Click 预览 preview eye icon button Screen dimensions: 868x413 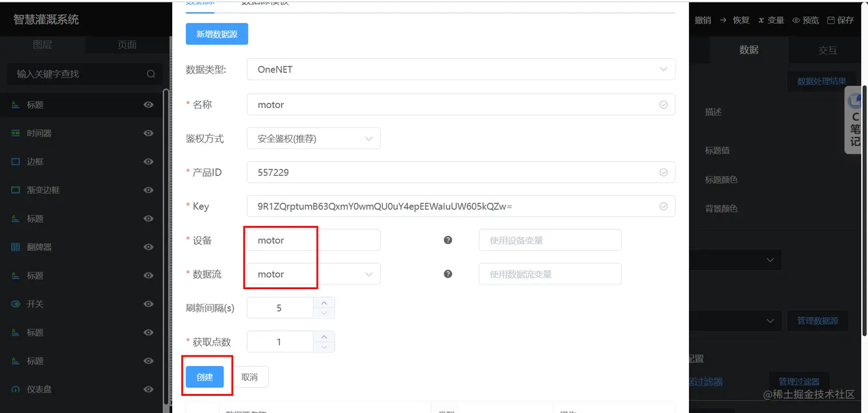[x=805, y=20]
